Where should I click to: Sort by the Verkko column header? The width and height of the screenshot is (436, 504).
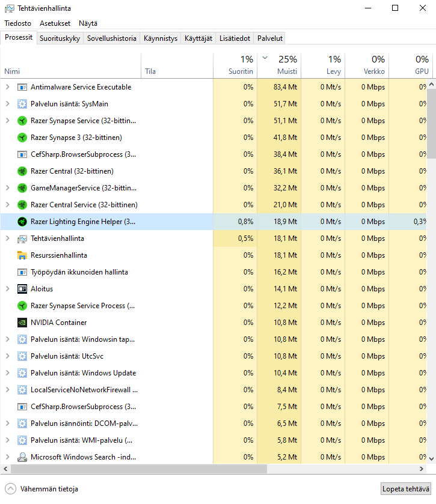[367, 65]
